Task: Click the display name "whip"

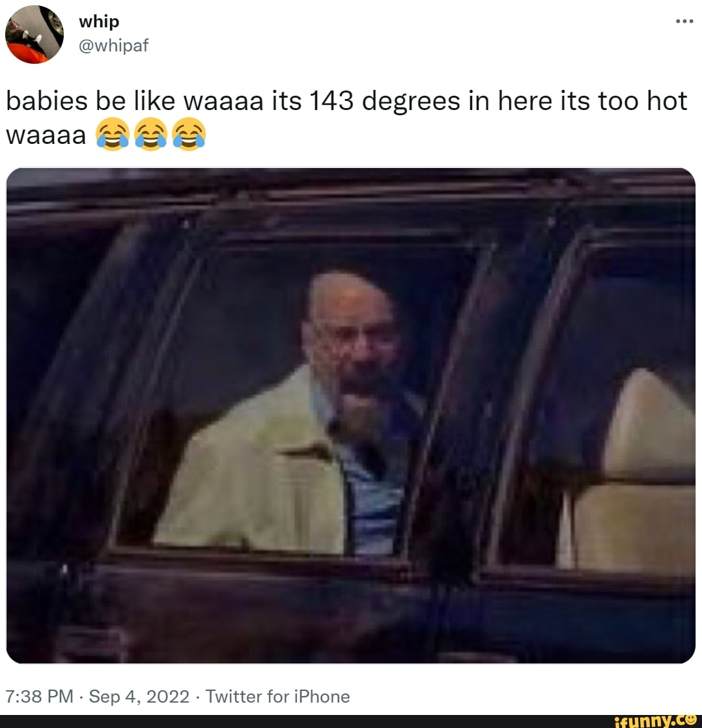Action: click(99, 21)
